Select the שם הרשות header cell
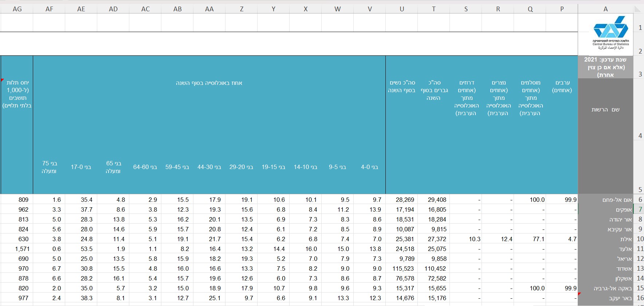Viewport: 644px width, 306px height. pos(605,110)
